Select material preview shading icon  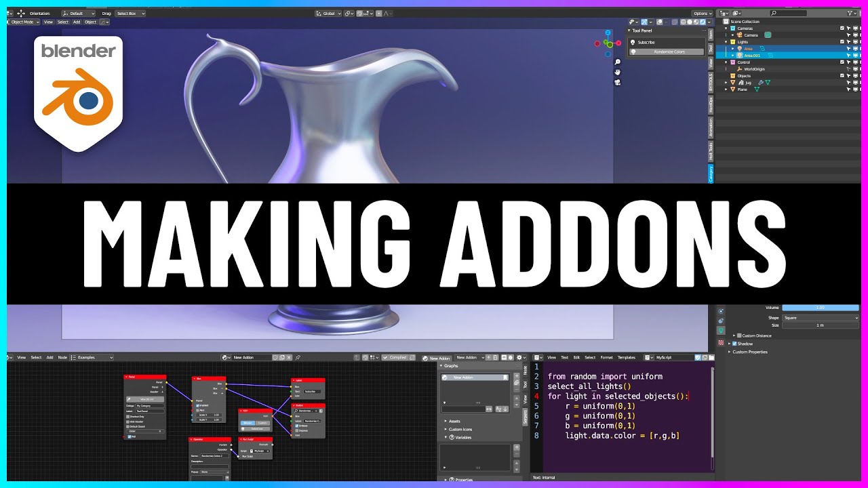(696, 22)
